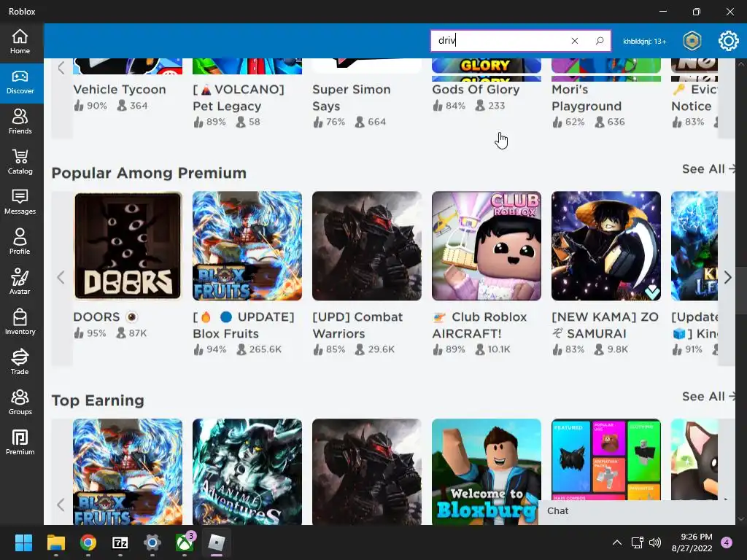Open the taskbar clock and date
Image resolution: width=747 pixels, height=560 pixels.
[692, 542]
